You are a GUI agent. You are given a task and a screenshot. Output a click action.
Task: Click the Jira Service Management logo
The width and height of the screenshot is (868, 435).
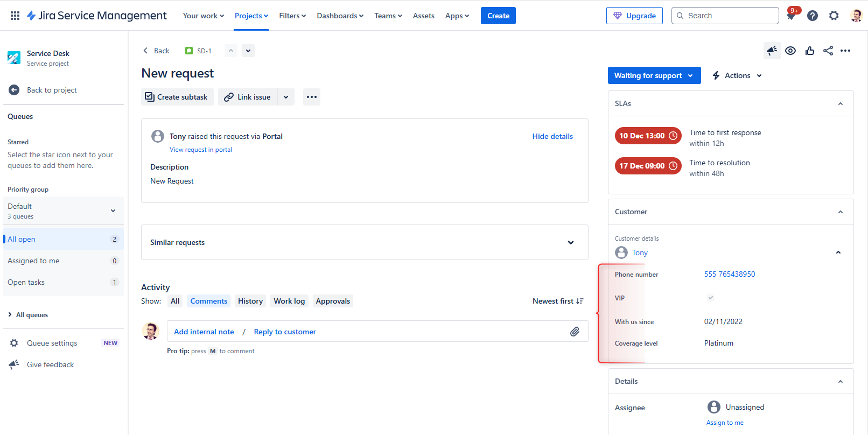tap(97, 16)
